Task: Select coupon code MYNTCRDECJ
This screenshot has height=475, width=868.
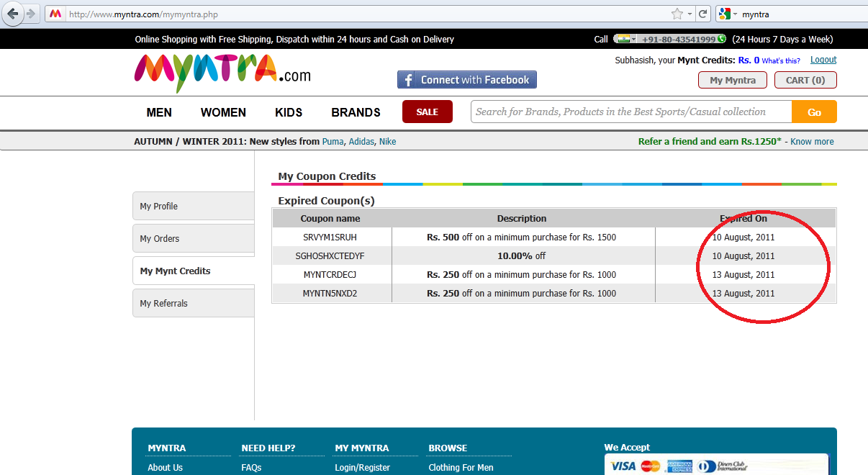Action: point(330,274)
